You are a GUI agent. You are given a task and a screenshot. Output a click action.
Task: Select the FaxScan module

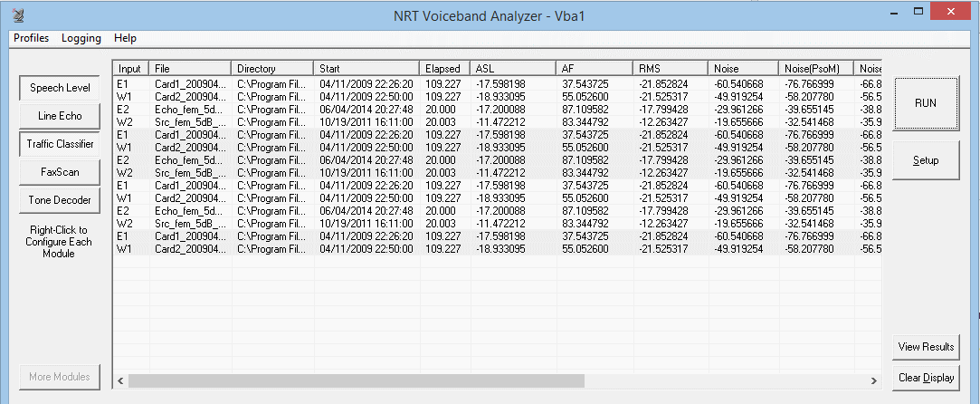pos(60,172)
